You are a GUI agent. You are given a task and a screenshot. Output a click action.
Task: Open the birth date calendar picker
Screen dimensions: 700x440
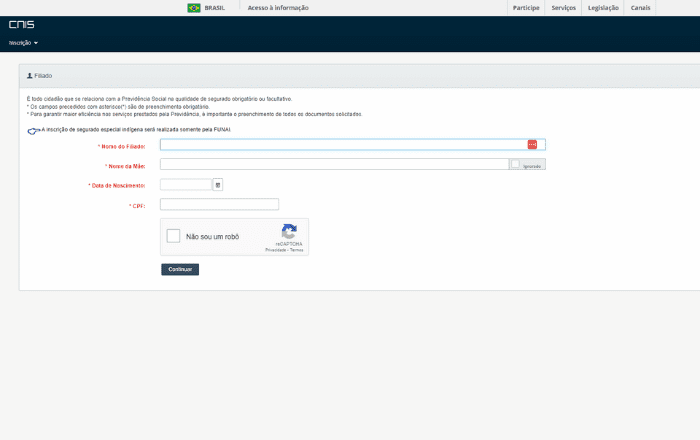(x=218, y=185)
